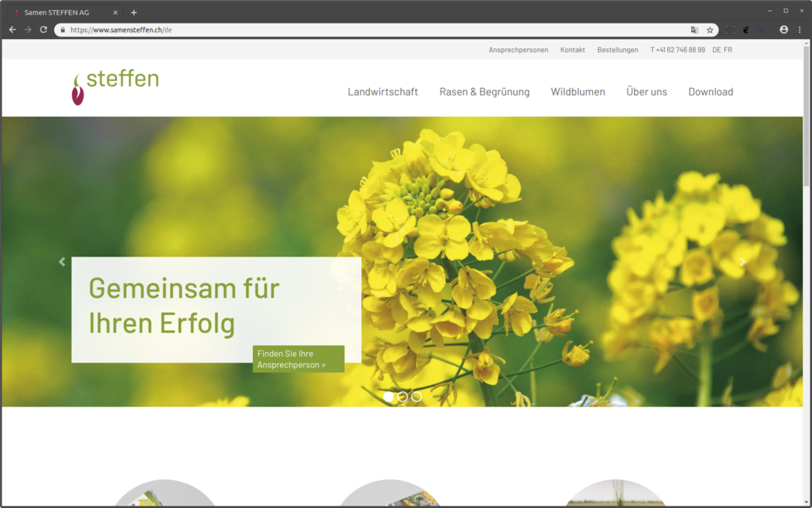Open the translate page icon in address bar
812x508 pixels.
coord(694,30)
